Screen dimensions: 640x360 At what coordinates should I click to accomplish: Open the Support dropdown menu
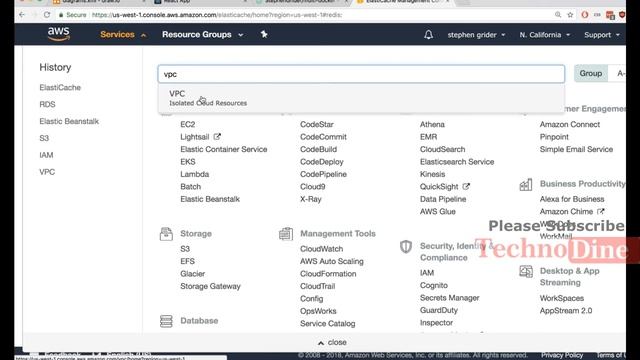click(602, 35)
